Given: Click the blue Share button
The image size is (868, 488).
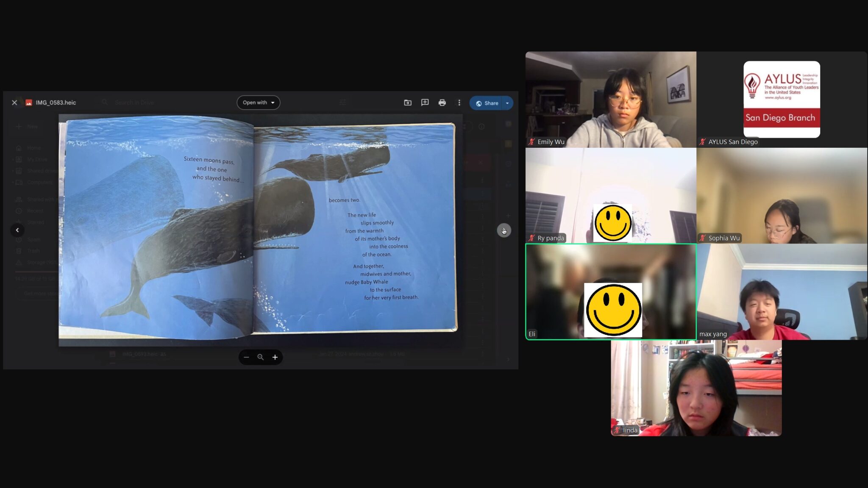Looking at the screenshot, I should click(x=487, y=103).
